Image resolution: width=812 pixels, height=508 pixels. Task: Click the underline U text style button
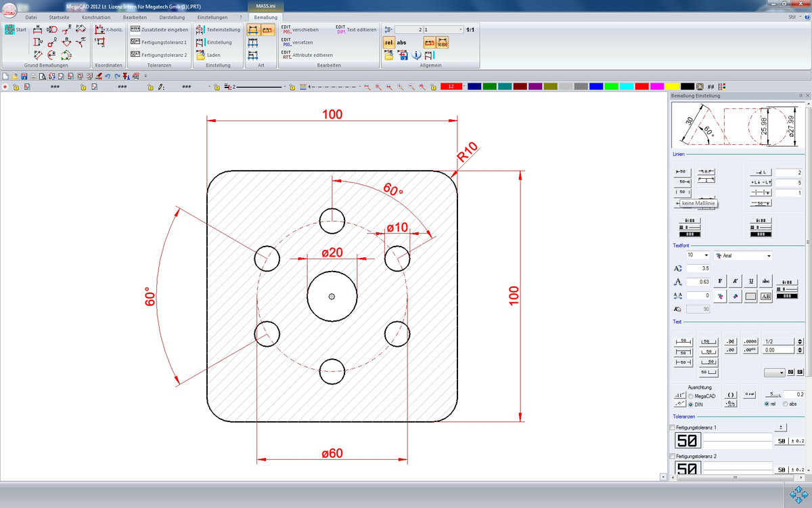(751, 281)
